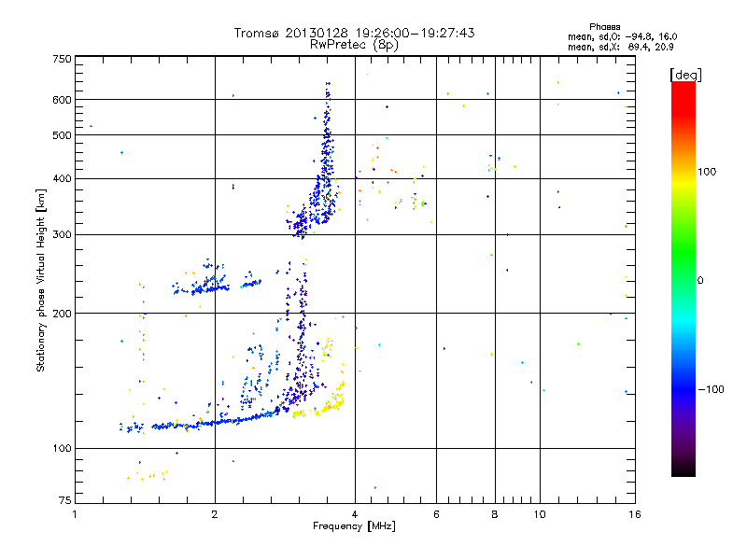747x560 pixels.
Task: Click the y-axis tick label "600"
Action: click(62, 100)
